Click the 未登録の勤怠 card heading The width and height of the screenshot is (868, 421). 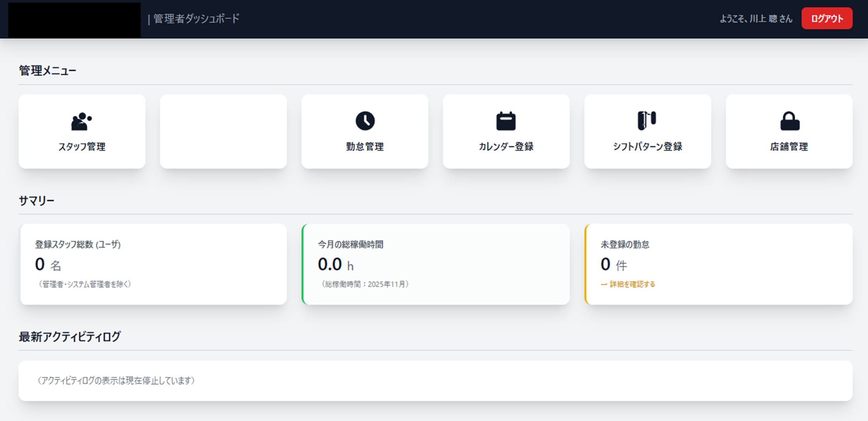coord(625,244)
